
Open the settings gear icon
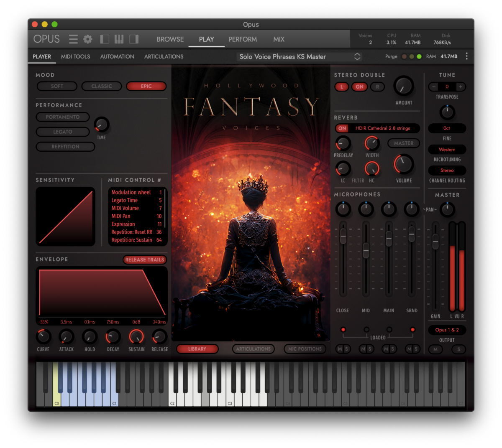point(88,39)
